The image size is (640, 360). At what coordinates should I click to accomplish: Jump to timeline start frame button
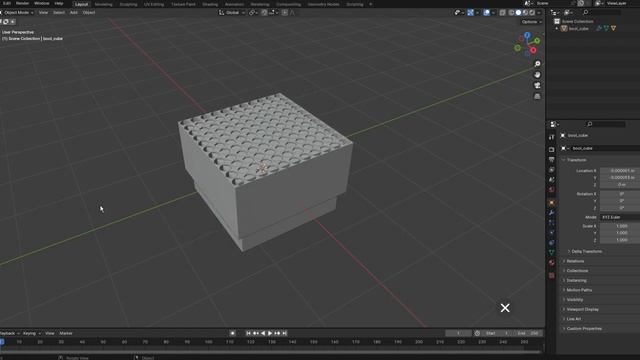[248, 333]
